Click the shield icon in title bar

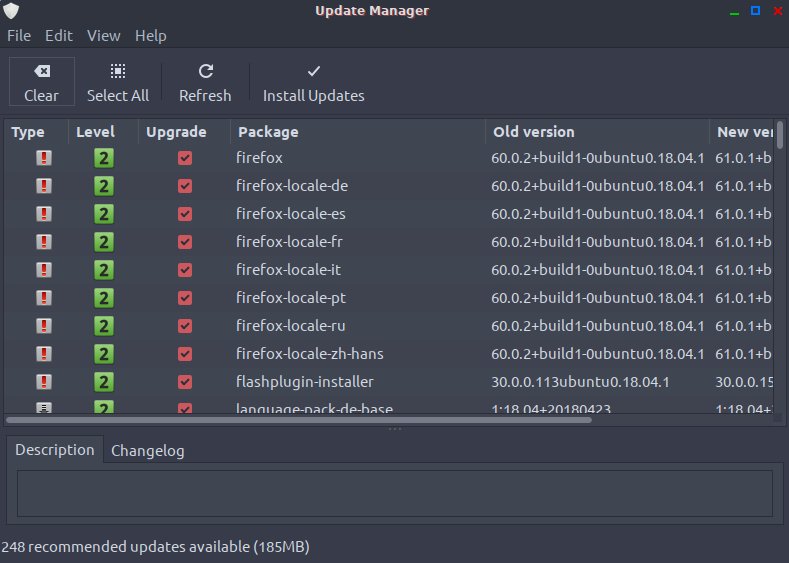13,11
